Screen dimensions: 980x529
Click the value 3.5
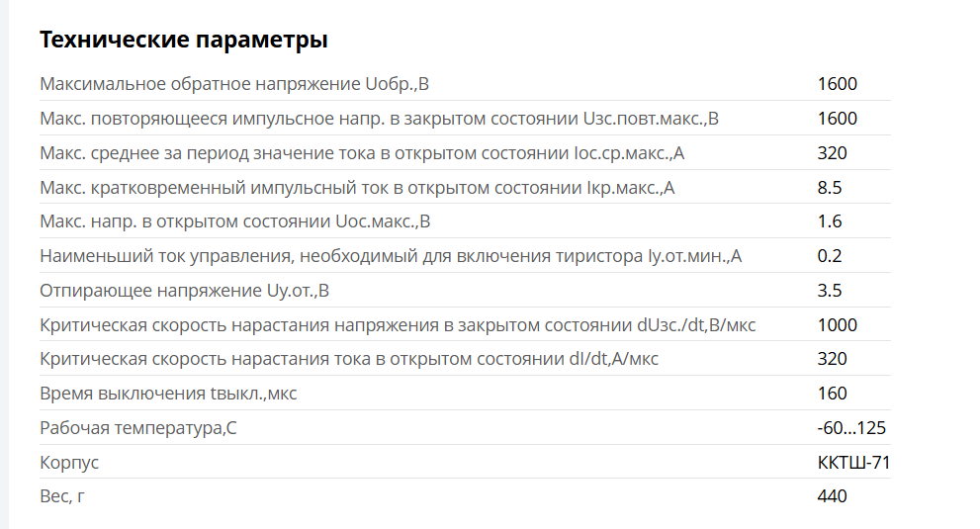click(830, 290)
